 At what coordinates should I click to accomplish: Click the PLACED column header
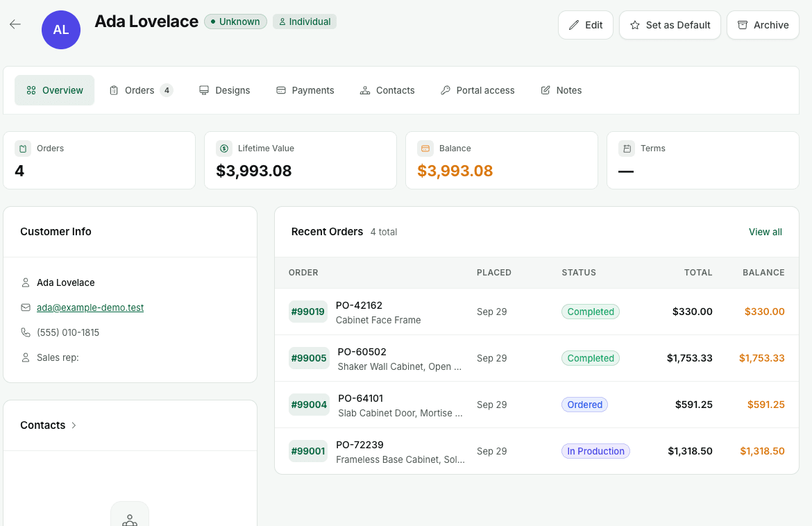click(x=494, y=272)
